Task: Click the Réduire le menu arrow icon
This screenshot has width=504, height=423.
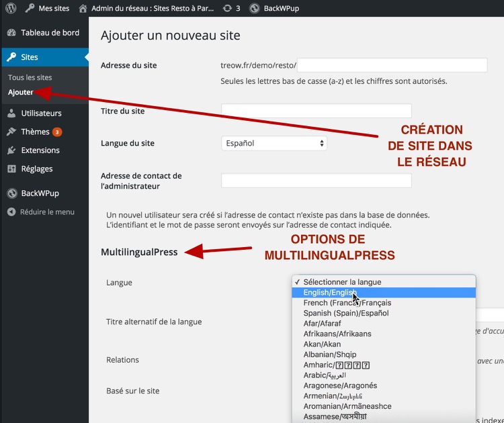Action: point(11,212)
